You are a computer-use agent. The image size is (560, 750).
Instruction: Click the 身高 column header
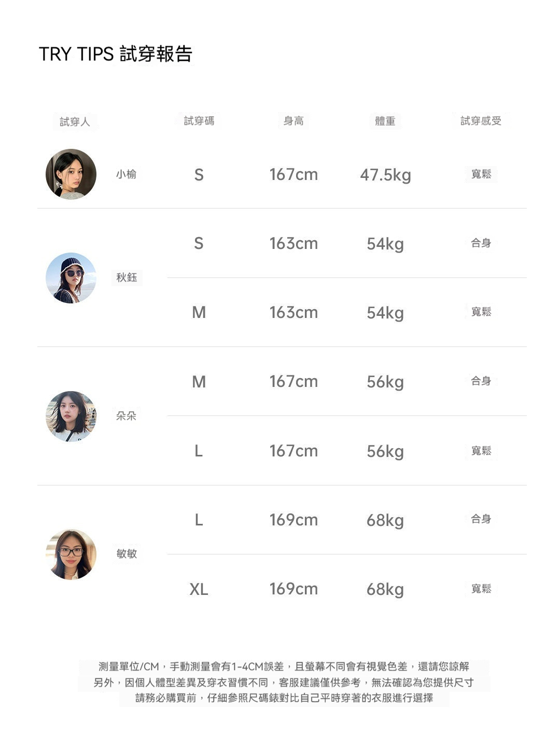pyautogui.click(x=293, y=121)
